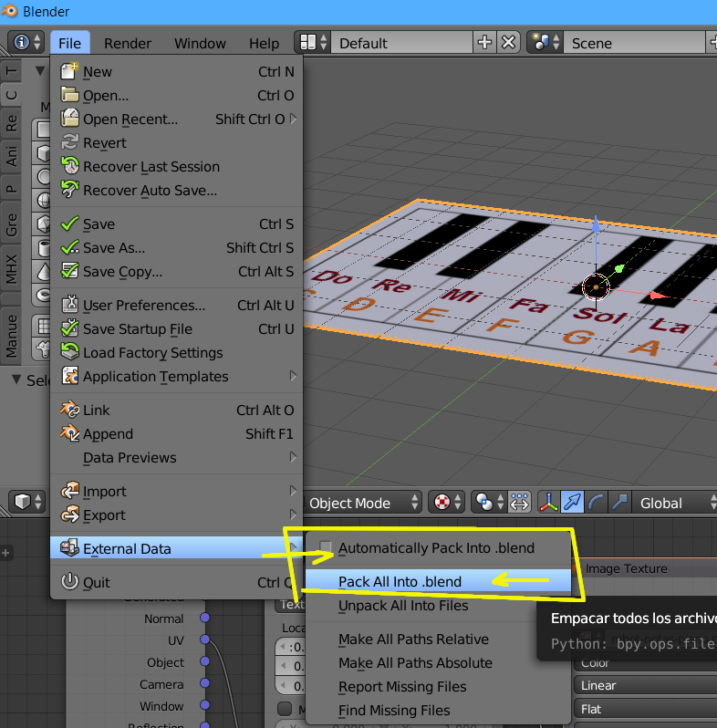Viewport: 717px width, 728px height.
Task: Click Report Missing Files
Action: click(438, 687)
